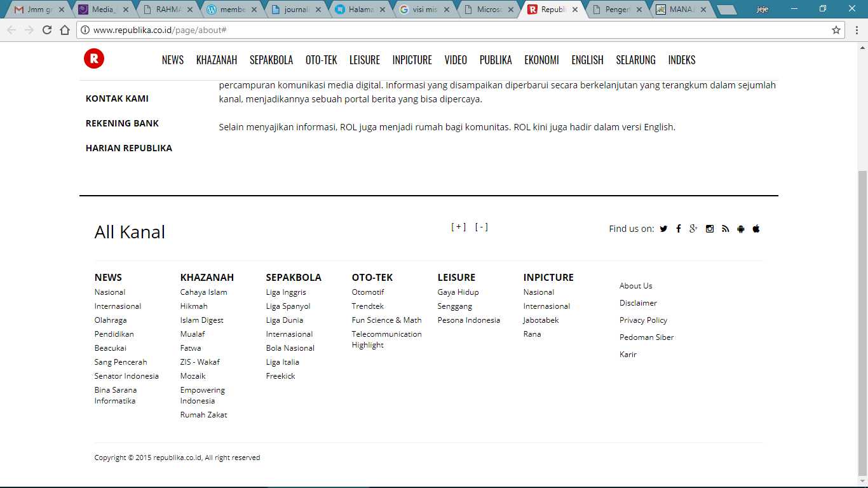Viewport: 868px width, 488px height.
Task: Open Pesona Indonesia link
Action: 469,320
